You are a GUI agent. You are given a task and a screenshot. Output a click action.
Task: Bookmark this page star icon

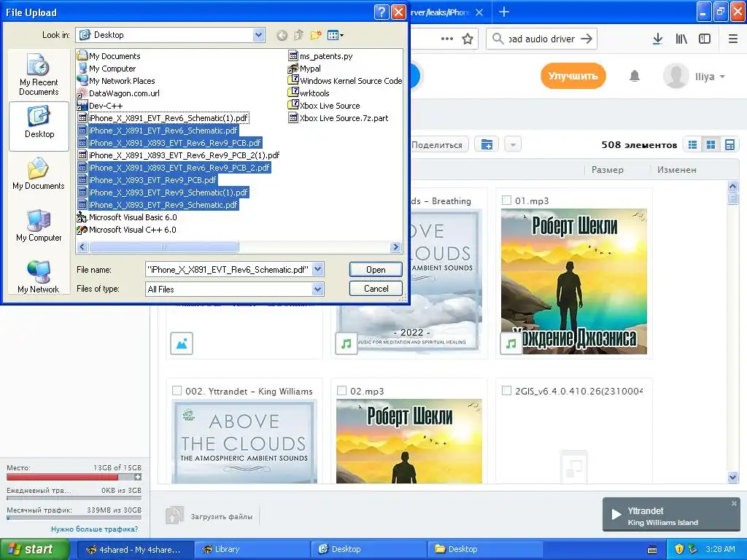tap(468, 39)
